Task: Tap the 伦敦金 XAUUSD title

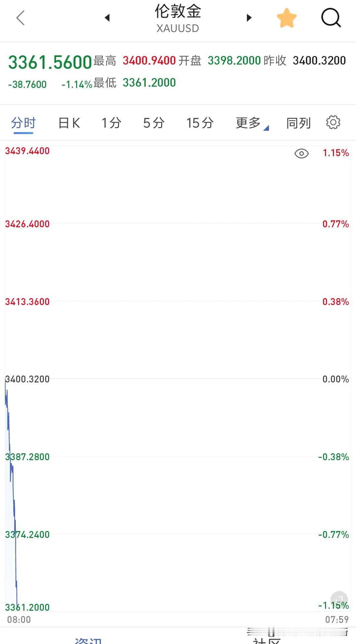Action: tap(178, 18)
